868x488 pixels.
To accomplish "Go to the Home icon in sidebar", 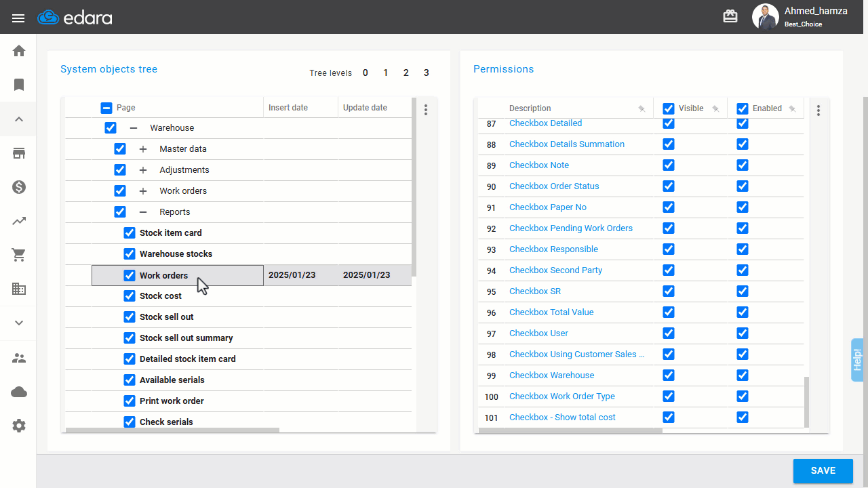I will click(19, 51).
